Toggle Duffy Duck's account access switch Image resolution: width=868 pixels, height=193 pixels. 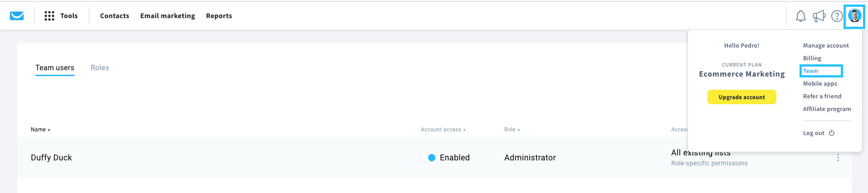(x=428, y=158)
